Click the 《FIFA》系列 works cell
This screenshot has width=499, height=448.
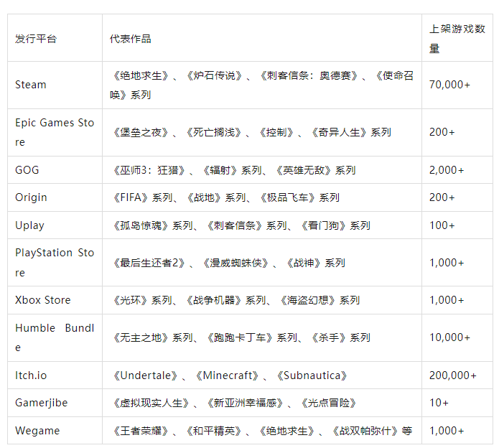pyautogui.click(x=262, y=197)
